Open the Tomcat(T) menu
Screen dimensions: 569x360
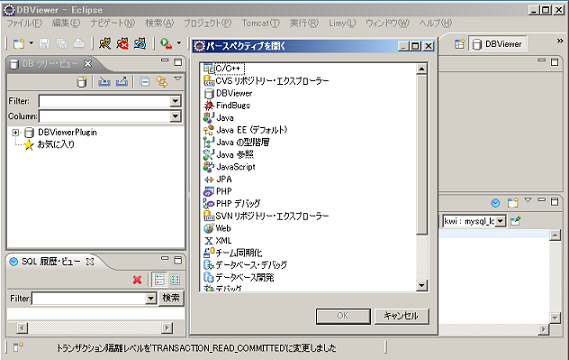(261, 23)
